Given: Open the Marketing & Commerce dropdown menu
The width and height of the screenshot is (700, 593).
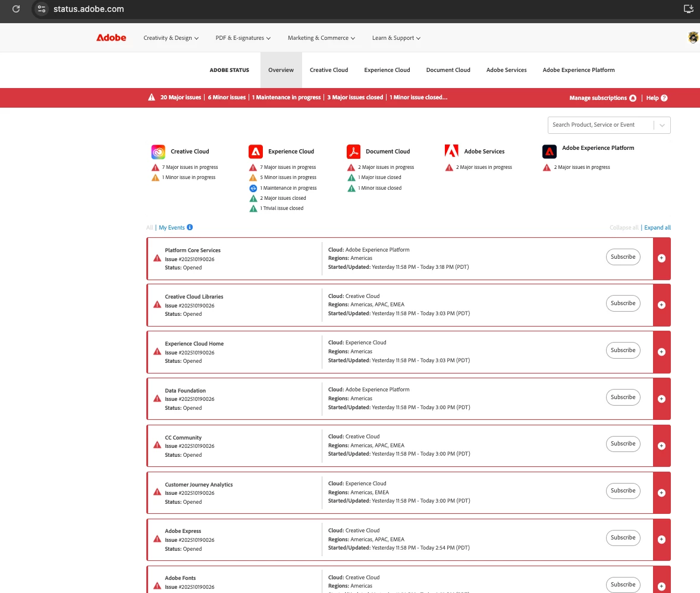Looking at the screenshot, I should pyautogui.click(x=321, y=38).
